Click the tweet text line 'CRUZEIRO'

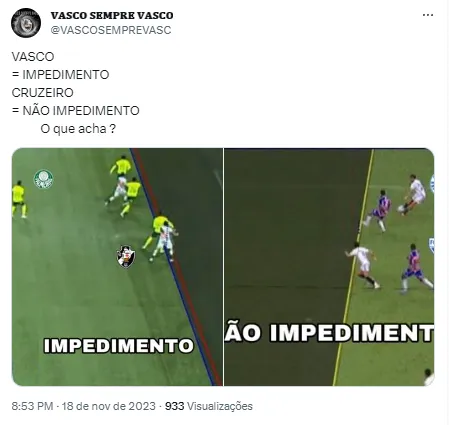pyautogui.click(x=43, y=93)
